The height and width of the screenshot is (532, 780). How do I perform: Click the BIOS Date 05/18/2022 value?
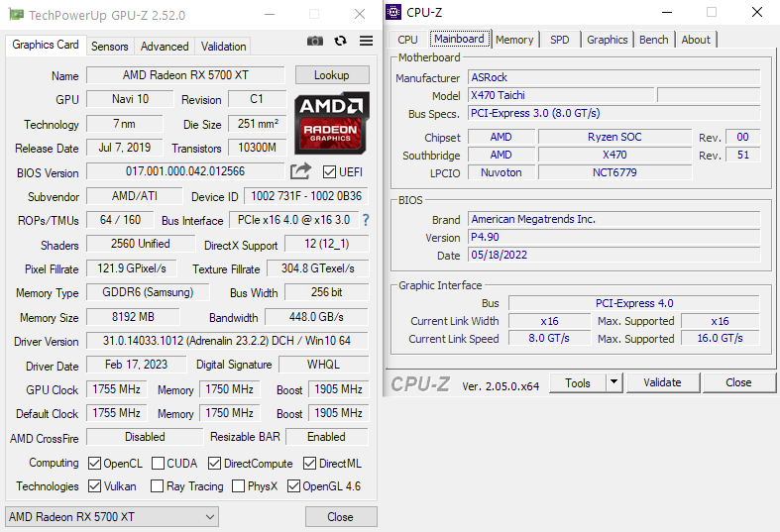click(613, 255)
